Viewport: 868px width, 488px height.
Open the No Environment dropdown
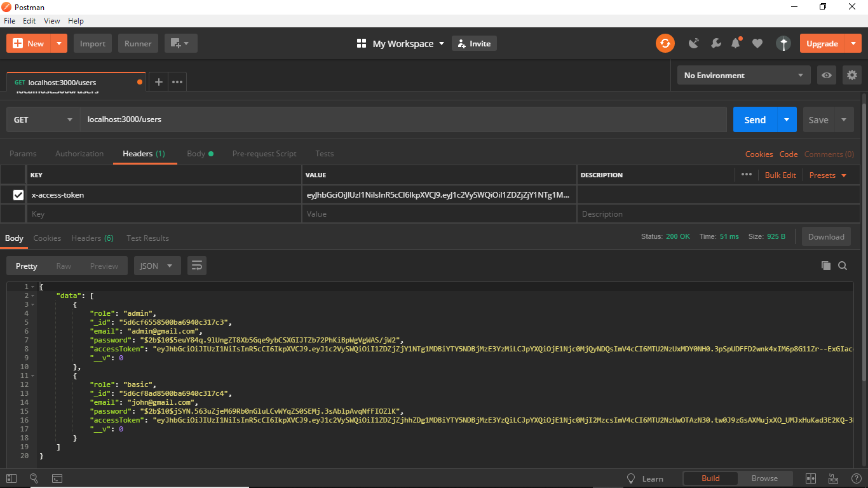coord(743,75)
